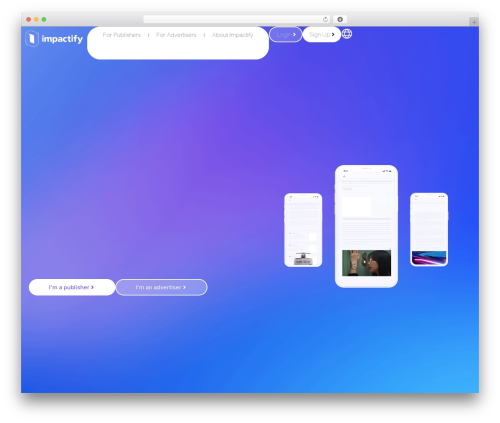Click the woman video ad in center phone
The height and width of the screenshot is (423, 500).
[x=366, y=263]
